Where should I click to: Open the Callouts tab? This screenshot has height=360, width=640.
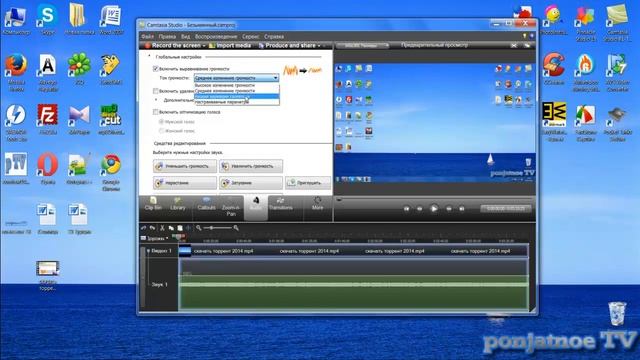click(x=206, y=204)
